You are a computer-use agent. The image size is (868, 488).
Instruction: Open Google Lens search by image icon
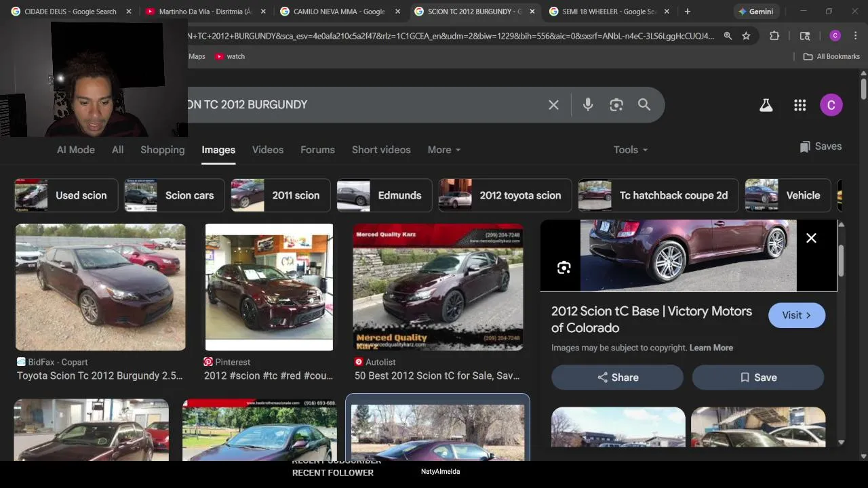[616, 104]
